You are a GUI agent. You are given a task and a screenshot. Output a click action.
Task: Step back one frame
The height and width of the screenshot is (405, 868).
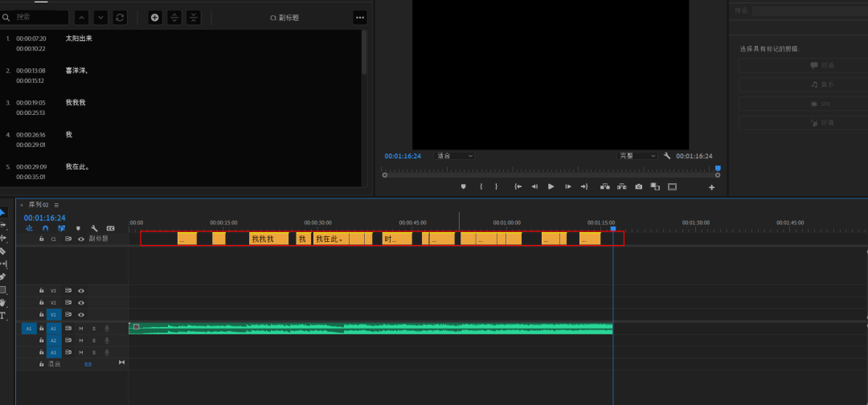pos(534,187)
